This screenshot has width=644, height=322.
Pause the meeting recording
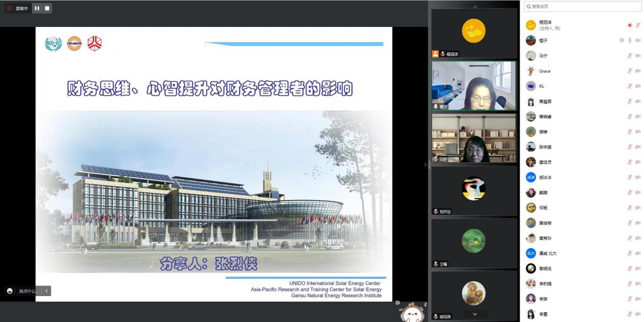click(x=37, y=8)
